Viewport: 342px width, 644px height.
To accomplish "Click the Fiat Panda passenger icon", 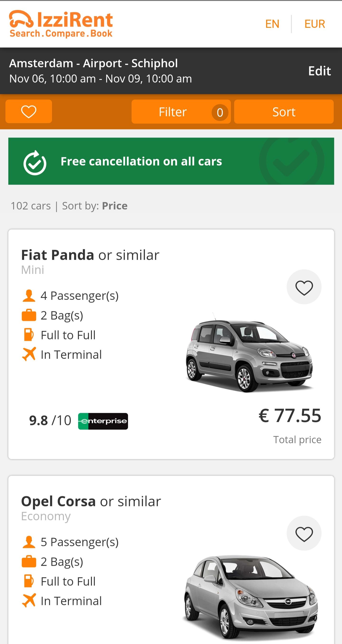I will click(x=29, y=296).
